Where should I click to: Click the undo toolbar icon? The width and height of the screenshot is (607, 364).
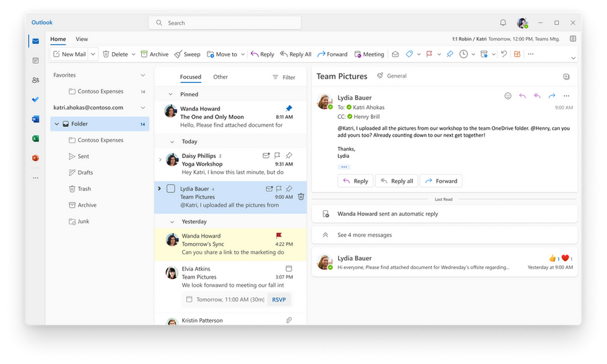(x=504, y=54)
